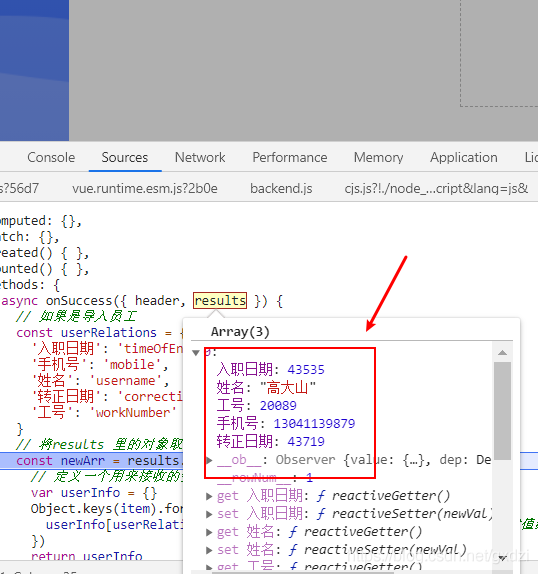Viewport: 538px width, 574px height.
Task: Expand set 姓名 reactiveSetter entry
Action: tap(209, 550)
